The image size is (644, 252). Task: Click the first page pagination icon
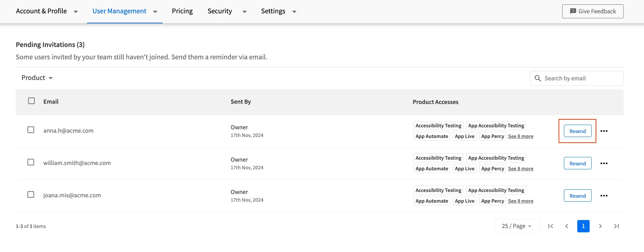(x=551, y=226)
